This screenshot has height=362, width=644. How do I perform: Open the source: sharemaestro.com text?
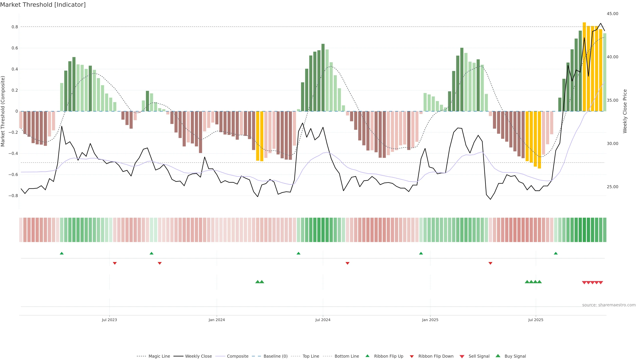(x=609, y=305)
